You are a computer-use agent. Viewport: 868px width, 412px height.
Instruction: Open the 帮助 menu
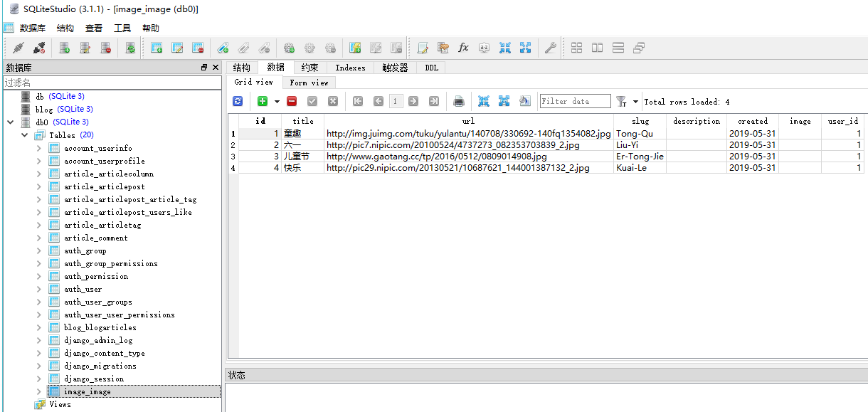(x=151, y=28)
